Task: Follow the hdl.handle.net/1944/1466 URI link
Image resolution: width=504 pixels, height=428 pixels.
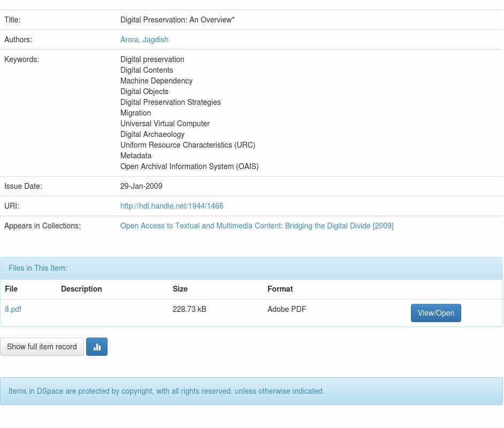Action: point(172,206)
